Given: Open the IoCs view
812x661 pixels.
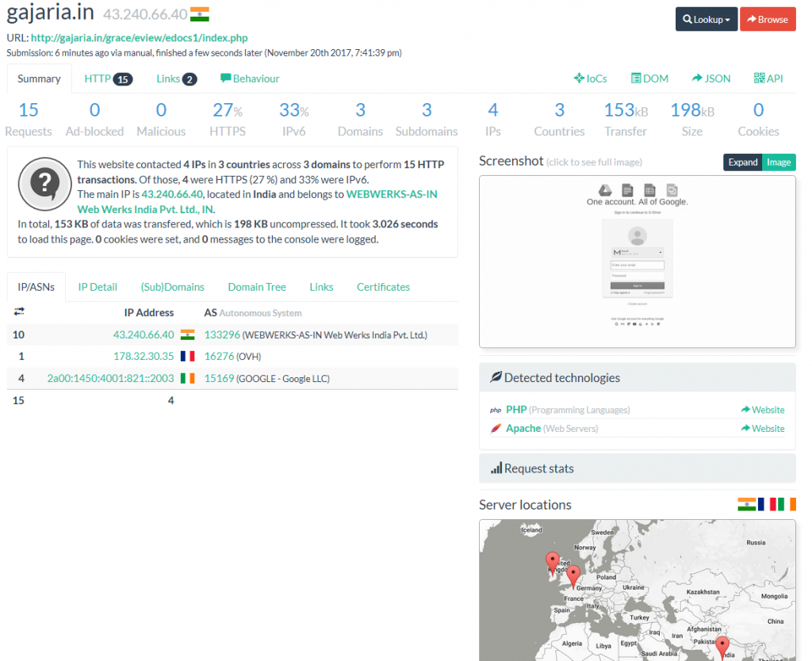Looking at the screenshot, I should [590, 78].
